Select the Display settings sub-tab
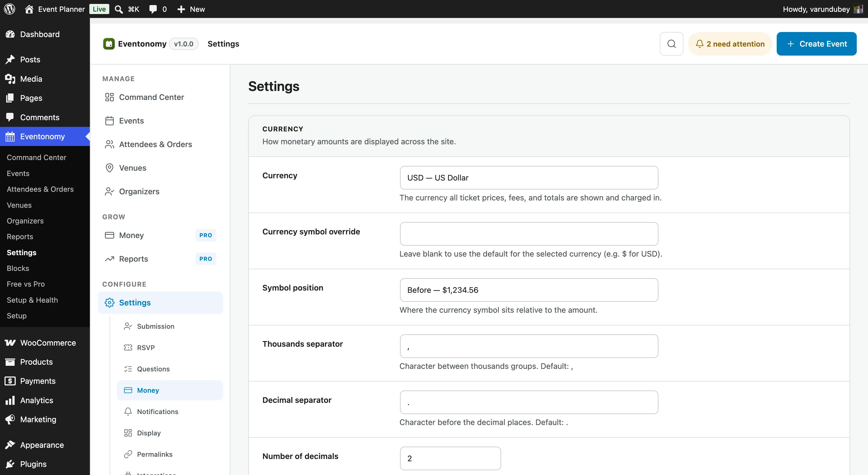The image size is (868, 475). coord(170,433)
